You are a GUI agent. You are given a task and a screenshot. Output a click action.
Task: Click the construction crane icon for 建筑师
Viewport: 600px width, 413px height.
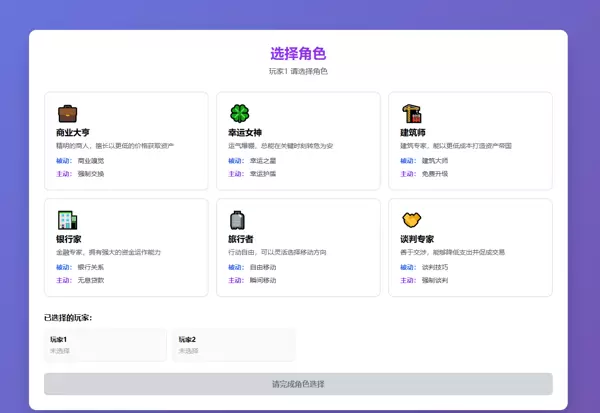[x=411, y=113]
